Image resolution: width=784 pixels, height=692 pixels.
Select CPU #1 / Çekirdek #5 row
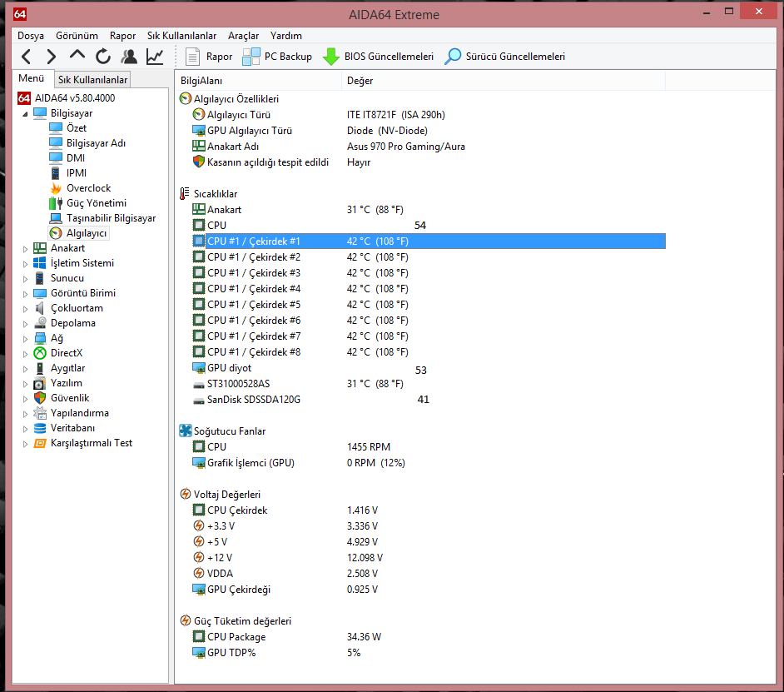point(429,305)
